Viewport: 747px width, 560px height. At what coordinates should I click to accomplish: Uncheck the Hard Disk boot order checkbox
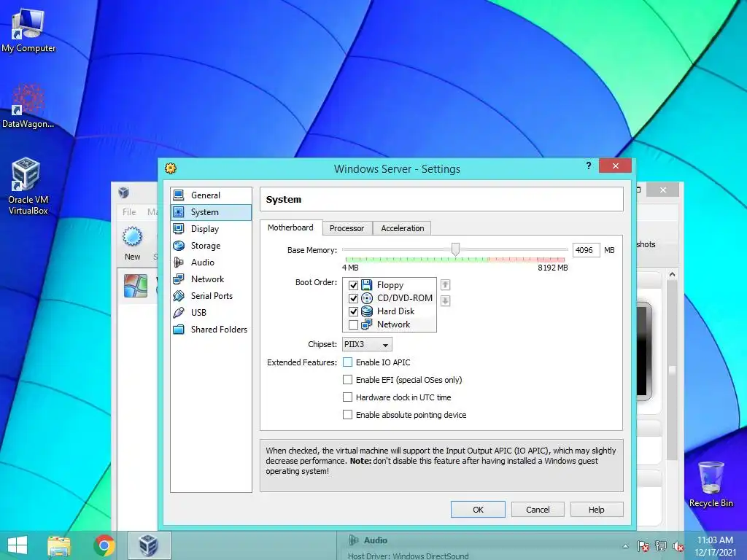point(353,312)
